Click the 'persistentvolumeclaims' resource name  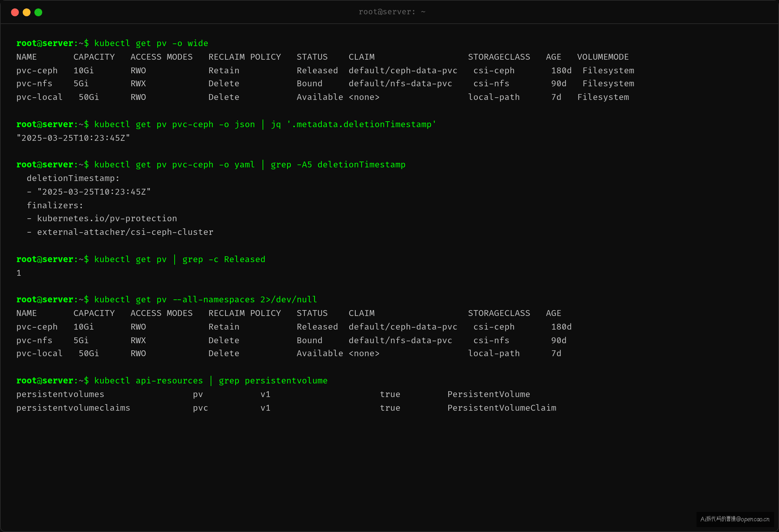pyautogui.click(x=73, y=408)
